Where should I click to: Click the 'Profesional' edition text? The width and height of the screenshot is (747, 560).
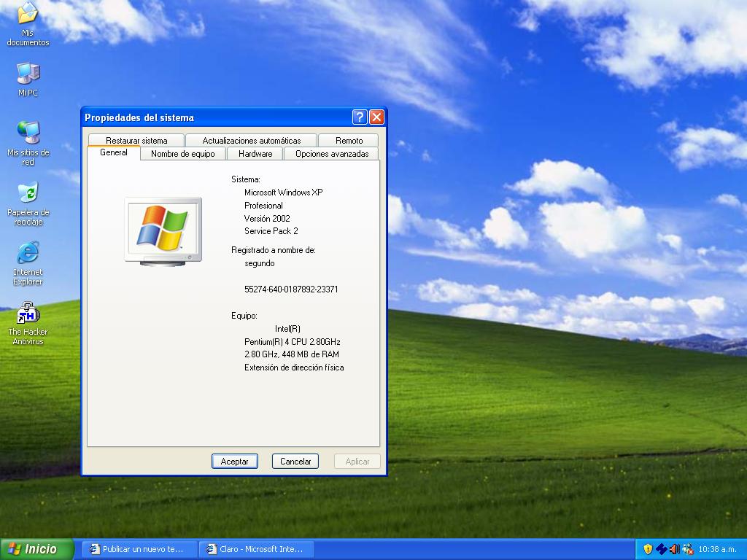(x=263, y=205)
